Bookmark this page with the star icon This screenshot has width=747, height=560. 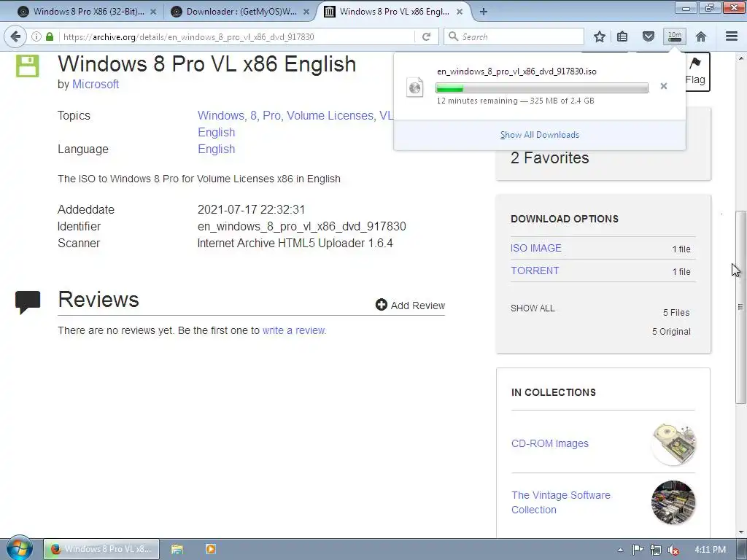(600, 36)
